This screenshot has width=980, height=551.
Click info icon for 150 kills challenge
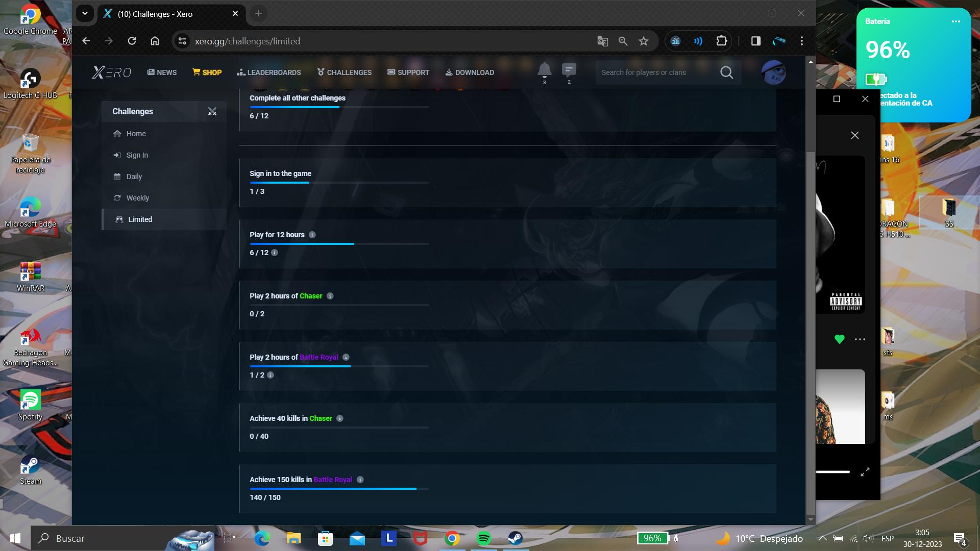pyautogui.click(x=360, y=480)
